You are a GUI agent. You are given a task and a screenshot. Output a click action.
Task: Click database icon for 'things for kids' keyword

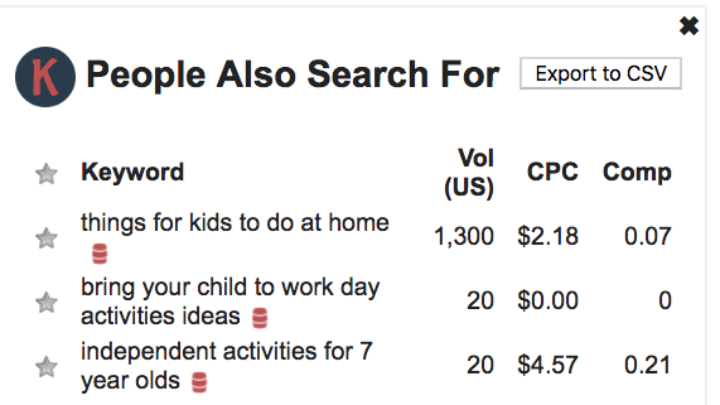pos(99,253)
